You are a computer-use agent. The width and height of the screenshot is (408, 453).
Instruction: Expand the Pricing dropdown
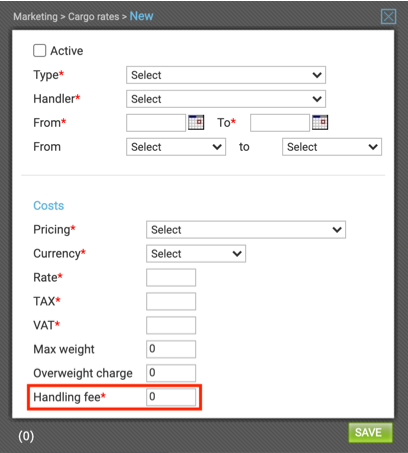click(x=246, y=230)
